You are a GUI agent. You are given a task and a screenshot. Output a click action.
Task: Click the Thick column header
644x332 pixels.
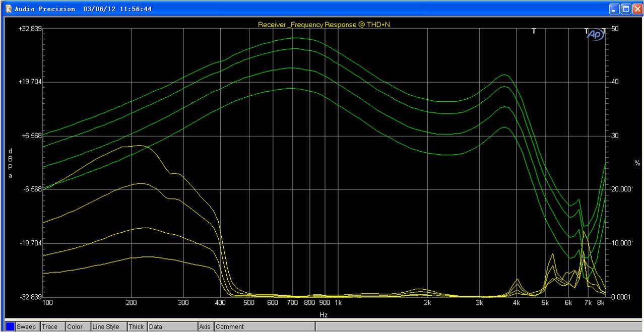[x=136, y=327]
